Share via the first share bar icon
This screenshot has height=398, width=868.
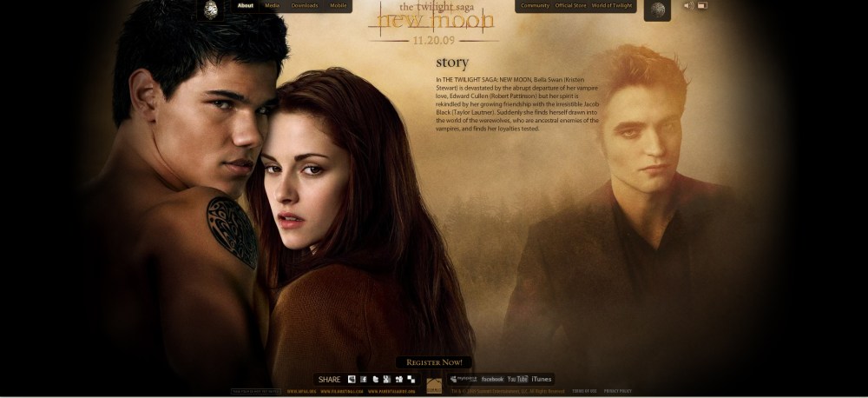click(352, 379)
